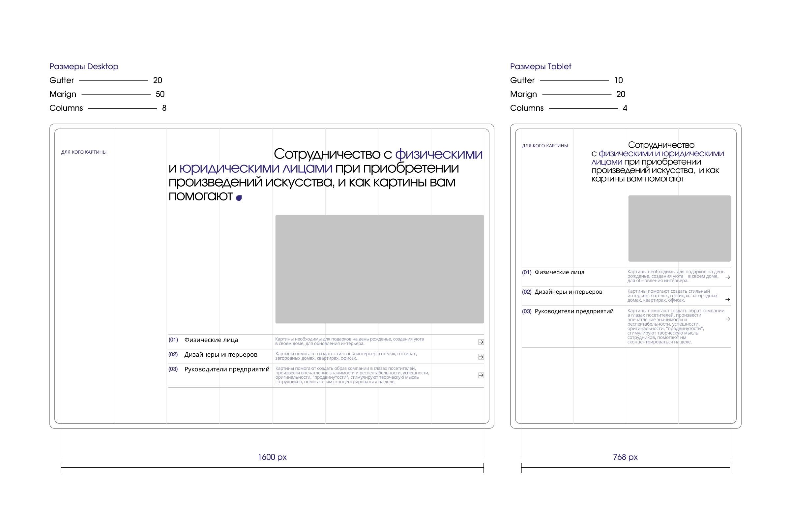
Task: Click the tablet arrow next to Физические лица description
Action: coord(728,277)
